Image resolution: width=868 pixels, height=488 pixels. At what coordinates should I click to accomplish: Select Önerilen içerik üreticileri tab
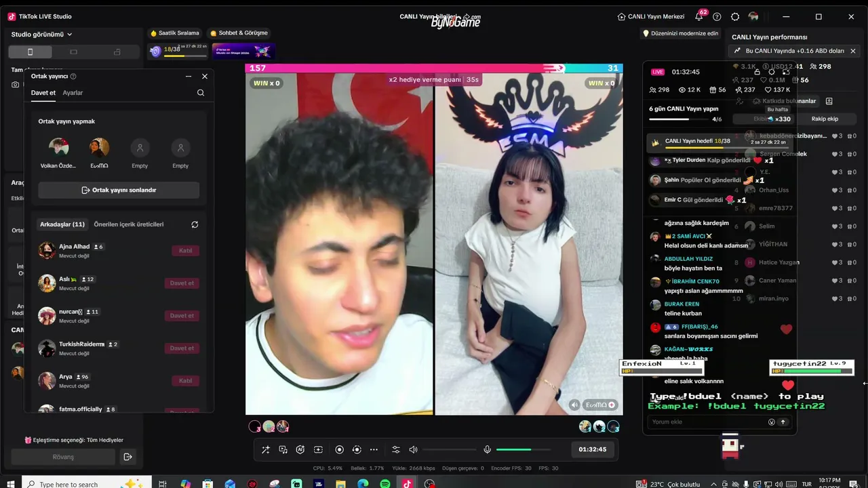click(x=129, y=224)
